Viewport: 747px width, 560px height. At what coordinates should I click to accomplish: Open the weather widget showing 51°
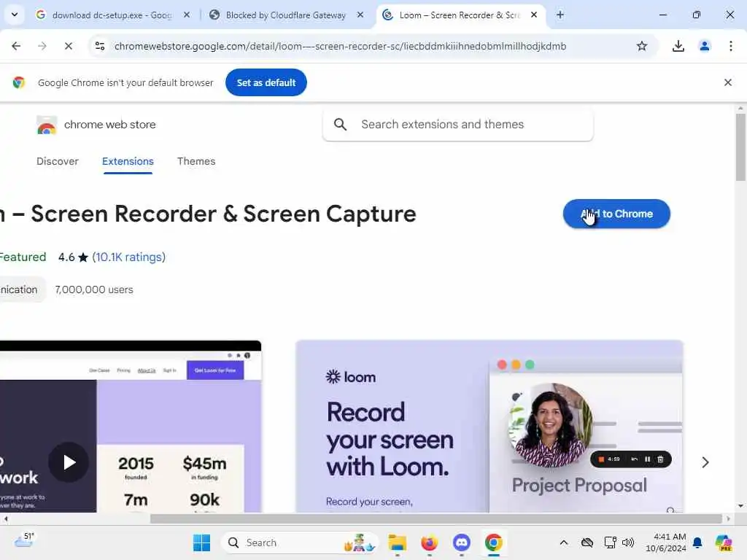click(24, 540)
